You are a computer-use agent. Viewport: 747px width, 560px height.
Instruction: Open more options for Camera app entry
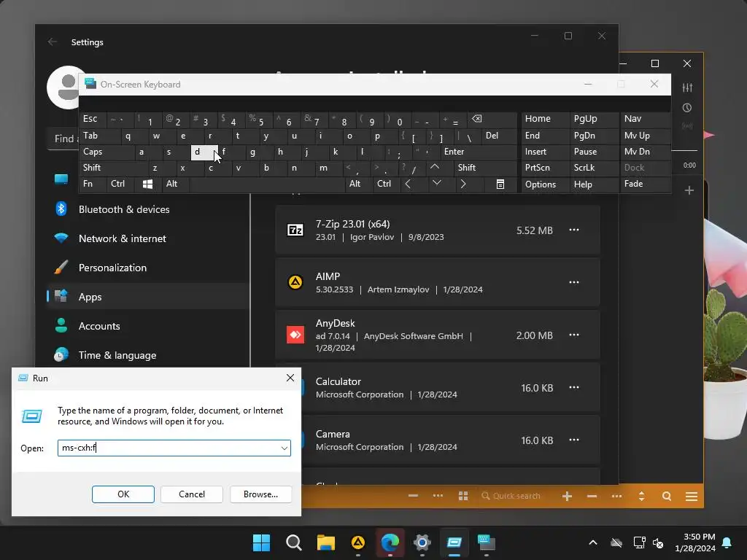coord(574,440)
